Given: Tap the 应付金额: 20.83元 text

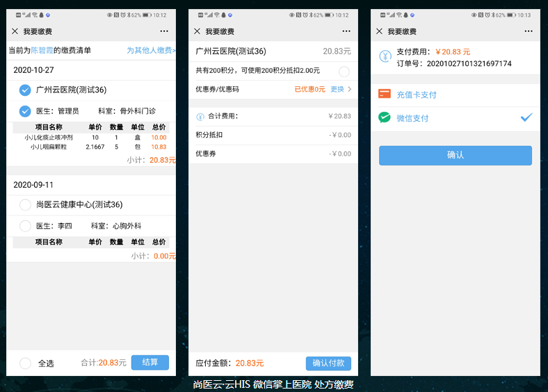Looking at the screenshot, I should [x=229, y=364].
